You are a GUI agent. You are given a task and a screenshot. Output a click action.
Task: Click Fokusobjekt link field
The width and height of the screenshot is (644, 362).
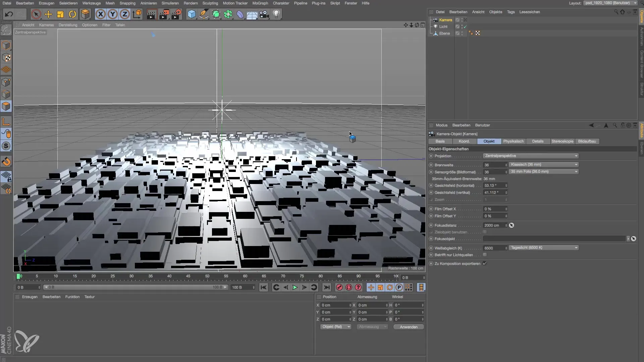pyautogui.click(x=554, y=239)
